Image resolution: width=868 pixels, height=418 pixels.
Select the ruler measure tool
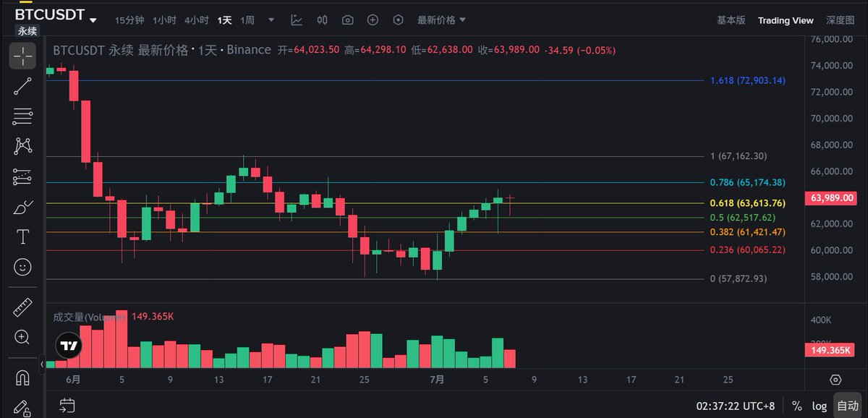click(22, 307)
